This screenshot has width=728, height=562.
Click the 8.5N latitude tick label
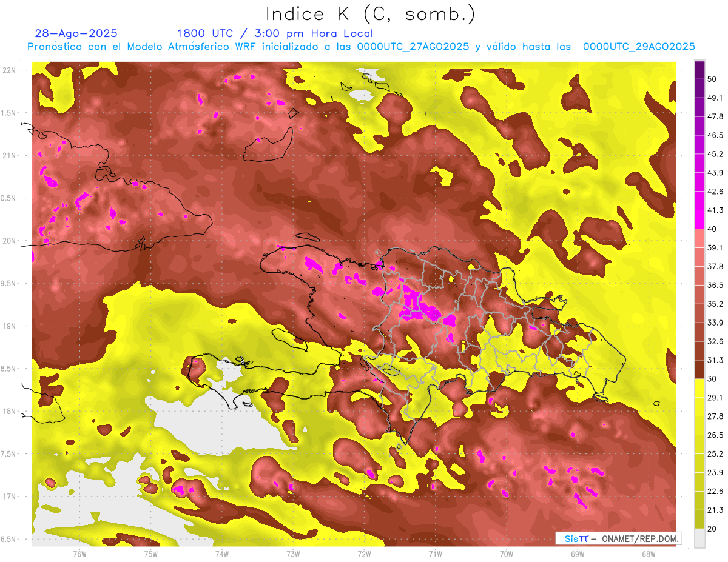pyautogui.click(x=9, y=369)
